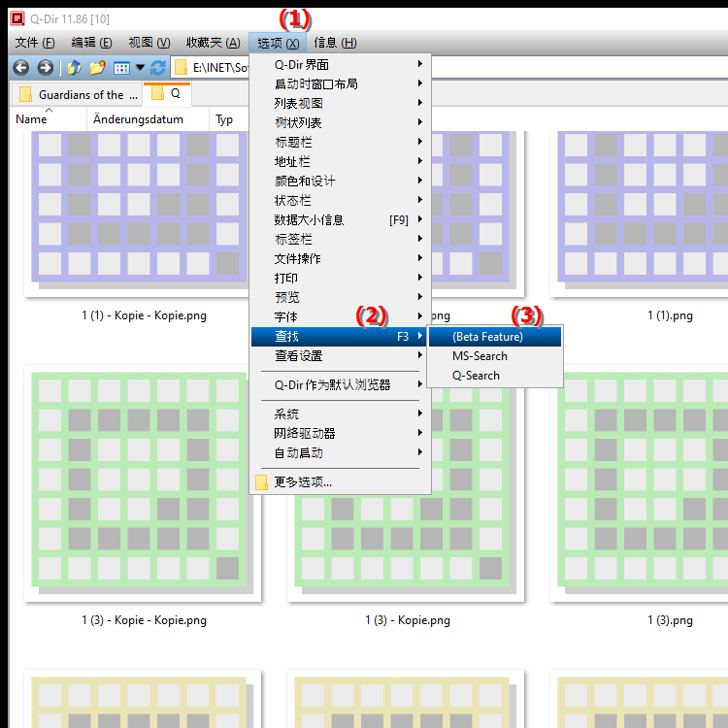The width and height of the screenshot is (728, 728).
Task: Click the view mode grid icon
Action: pyautogui.click(x=121, y=68)
